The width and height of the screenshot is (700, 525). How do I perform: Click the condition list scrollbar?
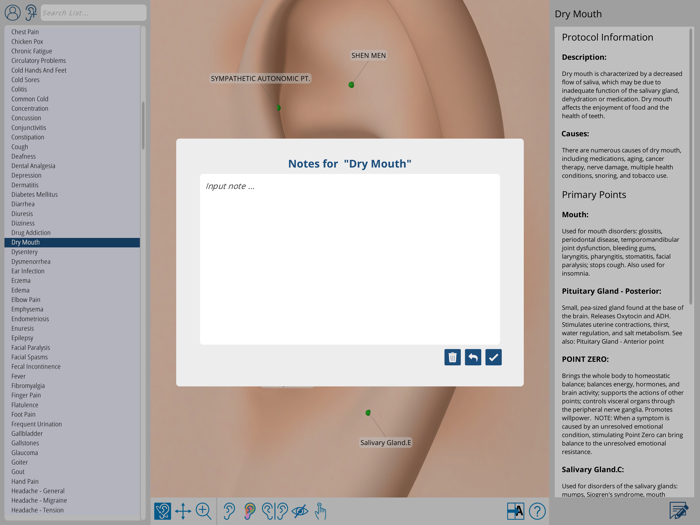143,125
